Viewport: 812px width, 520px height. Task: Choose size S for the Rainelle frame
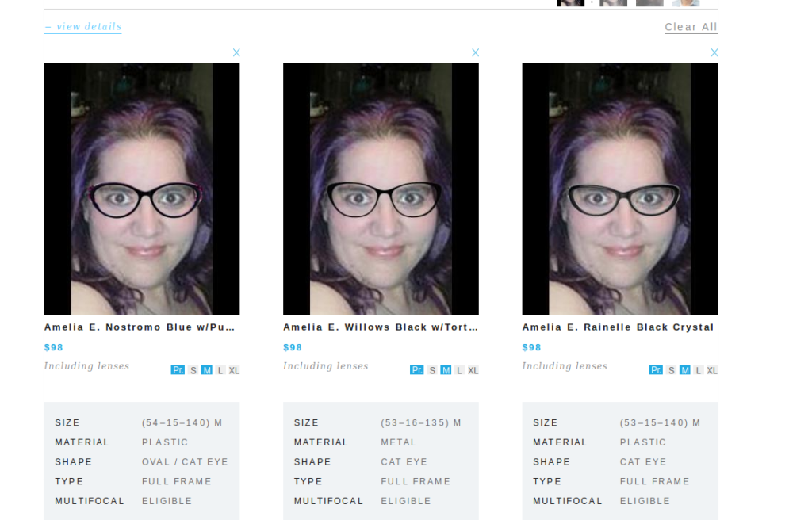coord(671,370)
